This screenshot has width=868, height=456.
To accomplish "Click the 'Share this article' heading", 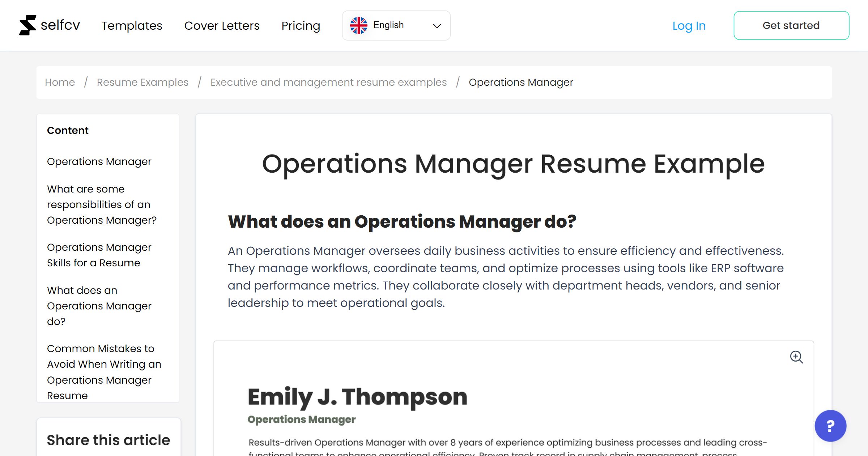I will 109,440.
